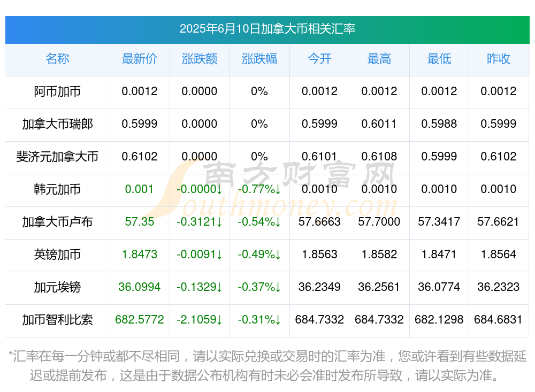This screenshot has width=535, height=392.
Task: Click change percent -0.31%↓
Action: click(x=259, y=320)
